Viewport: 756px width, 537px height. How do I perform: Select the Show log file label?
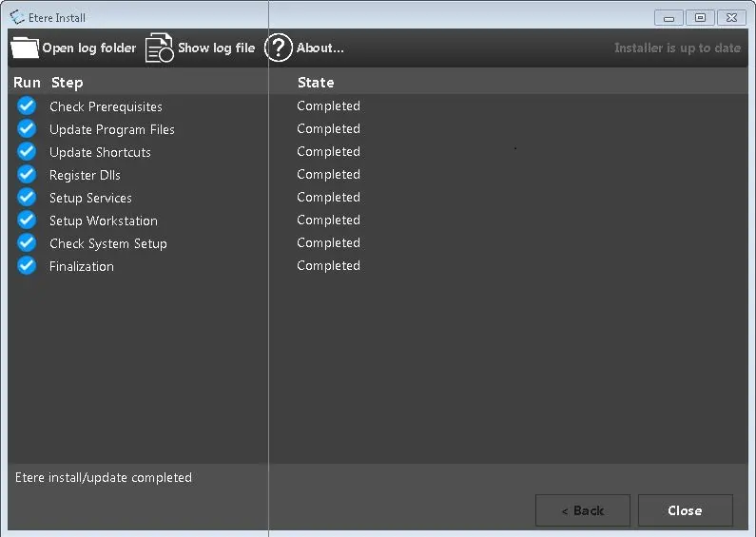tap(216, 48)
